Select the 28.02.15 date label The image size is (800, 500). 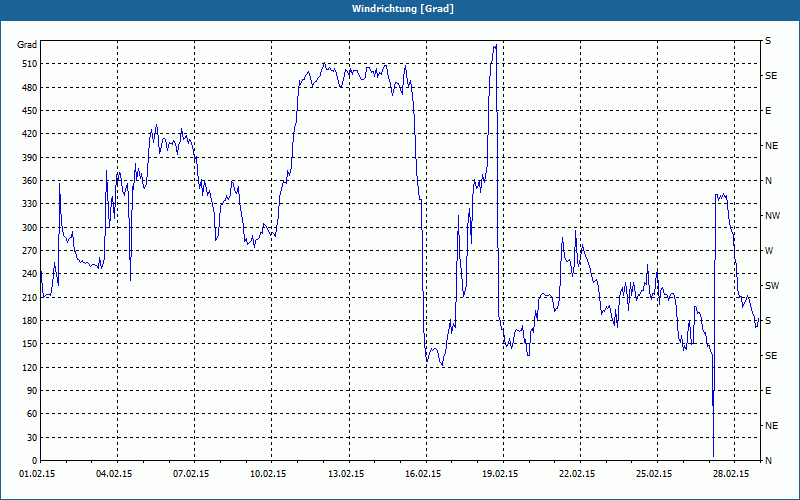tap(732, 474)
